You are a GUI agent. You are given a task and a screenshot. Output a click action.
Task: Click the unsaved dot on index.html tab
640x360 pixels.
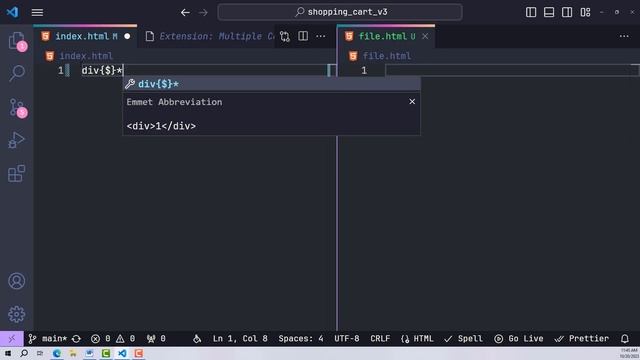pyautogui.click(x=127, y=36)
